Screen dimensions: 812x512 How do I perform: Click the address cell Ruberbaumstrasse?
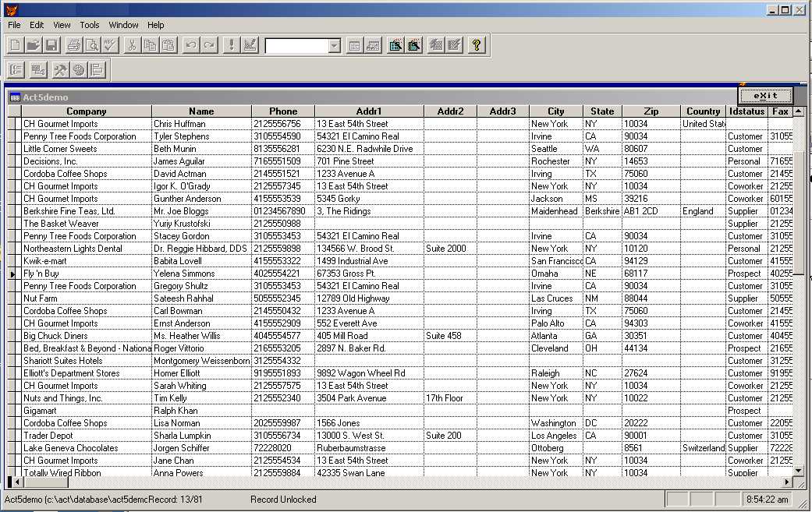[x=369, y=448]
